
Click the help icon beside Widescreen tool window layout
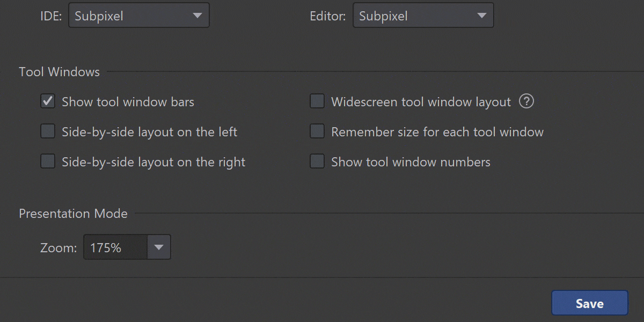click(x=526, y=101)
